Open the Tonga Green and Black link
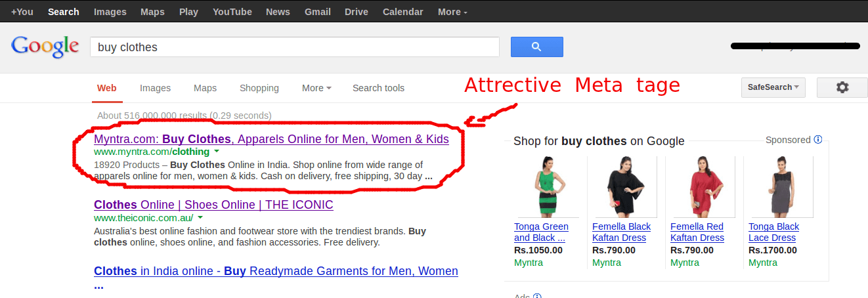Screen dimensions: 868x298 pyautogui.click(x=541, y=232)
